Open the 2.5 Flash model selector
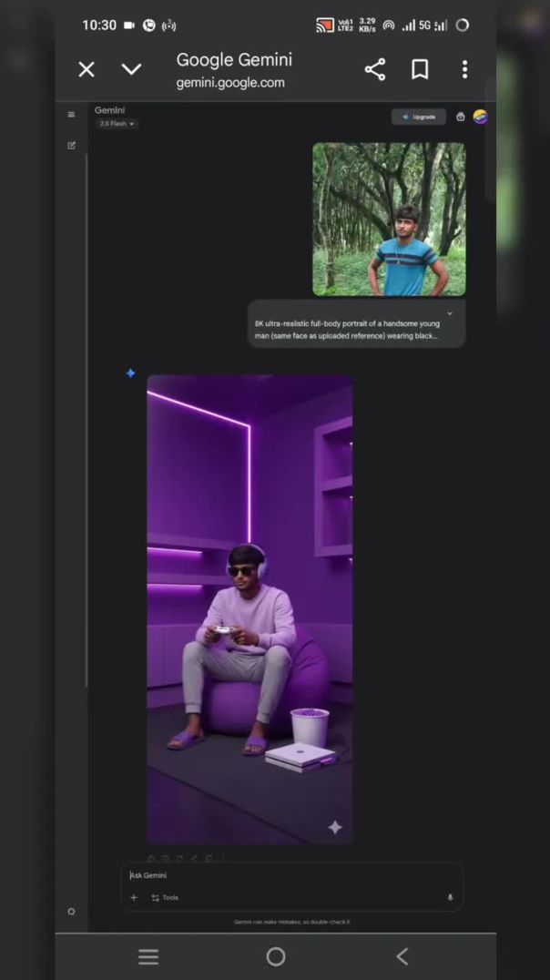This screenshot has height=980, width=550. [x=117, y=124]
